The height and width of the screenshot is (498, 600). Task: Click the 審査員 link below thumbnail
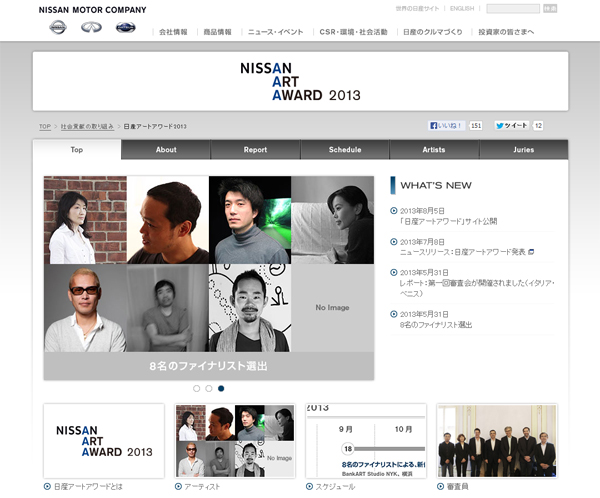tap(457, 487)
